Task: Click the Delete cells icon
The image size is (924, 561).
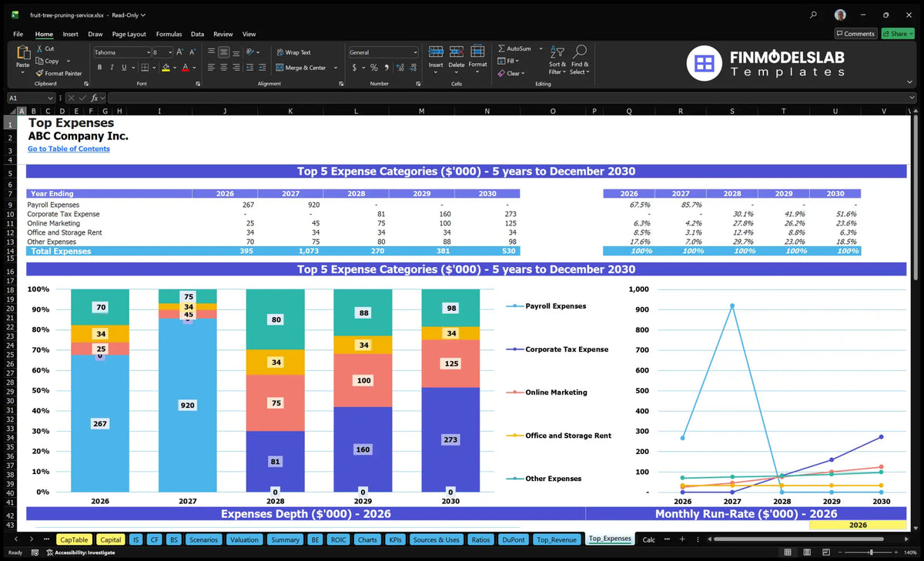Action: 457,52
